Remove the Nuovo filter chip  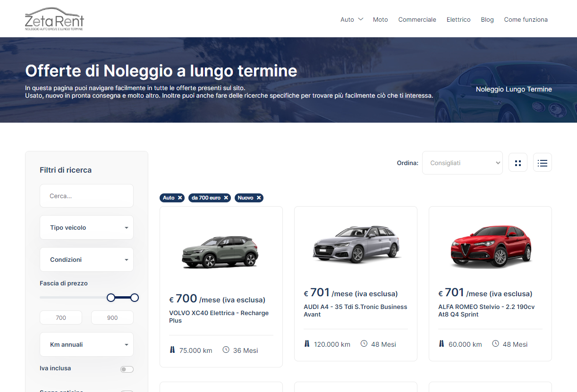(x=259, y=198)
